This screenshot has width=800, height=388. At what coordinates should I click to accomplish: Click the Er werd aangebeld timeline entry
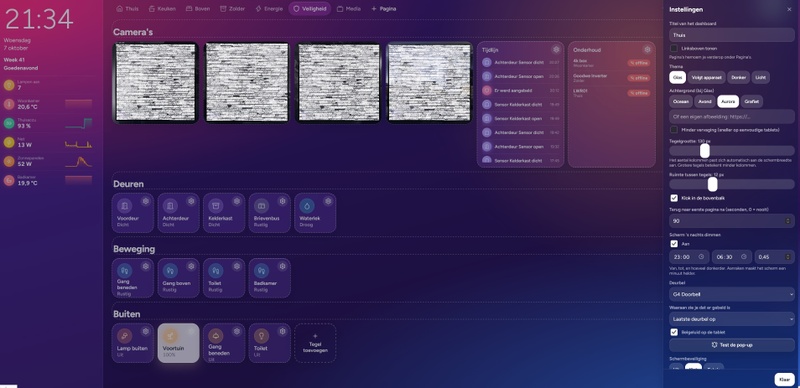click(x=519, y=90)
